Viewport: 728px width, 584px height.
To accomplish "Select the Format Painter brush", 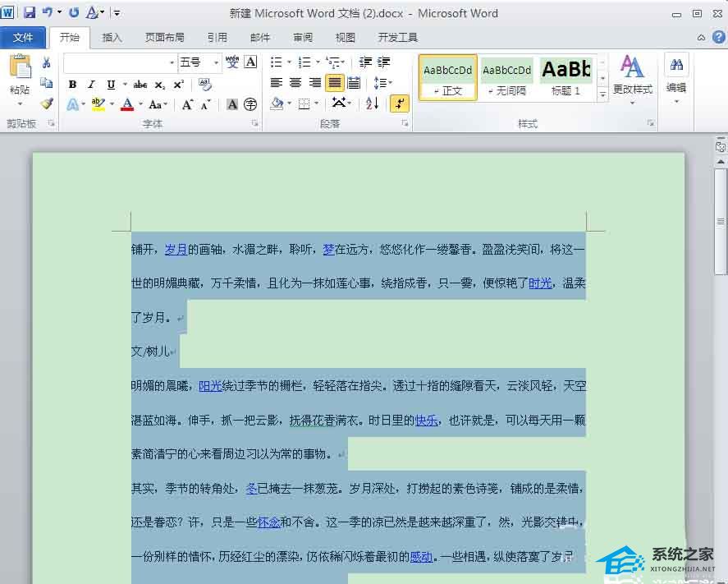I will point(47,103).
